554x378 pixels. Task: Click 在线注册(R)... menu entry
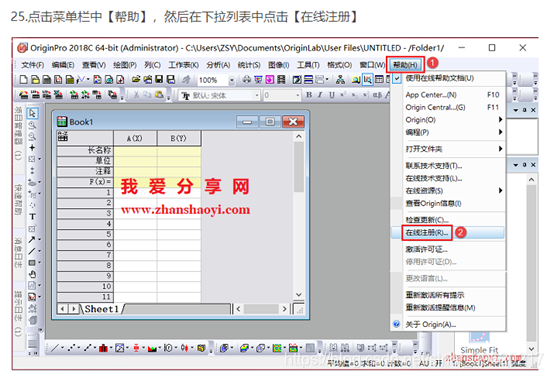pos(448,232)
